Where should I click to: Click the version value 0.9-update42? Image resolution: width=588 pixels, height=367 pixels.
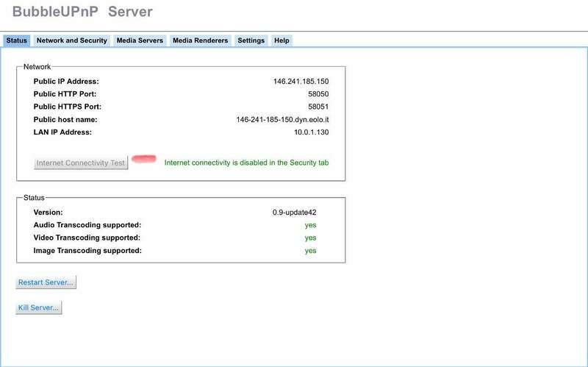tap(294, 213)
